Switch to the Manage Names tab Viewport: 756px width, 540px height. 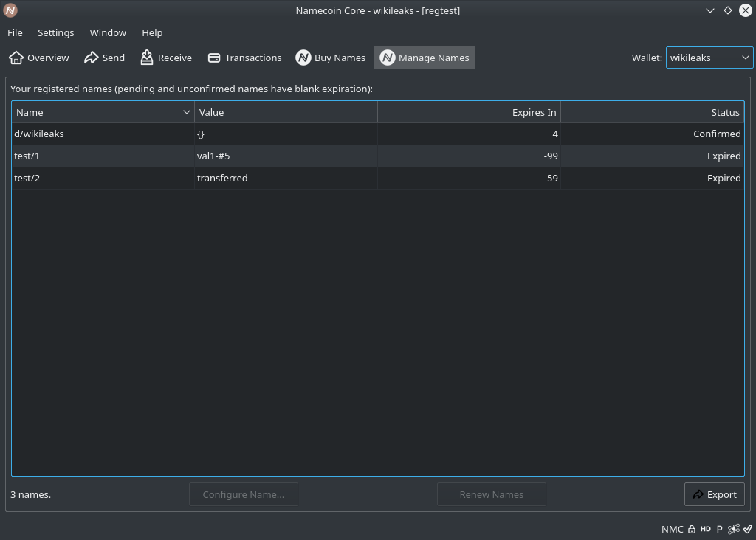pos(425,58)
